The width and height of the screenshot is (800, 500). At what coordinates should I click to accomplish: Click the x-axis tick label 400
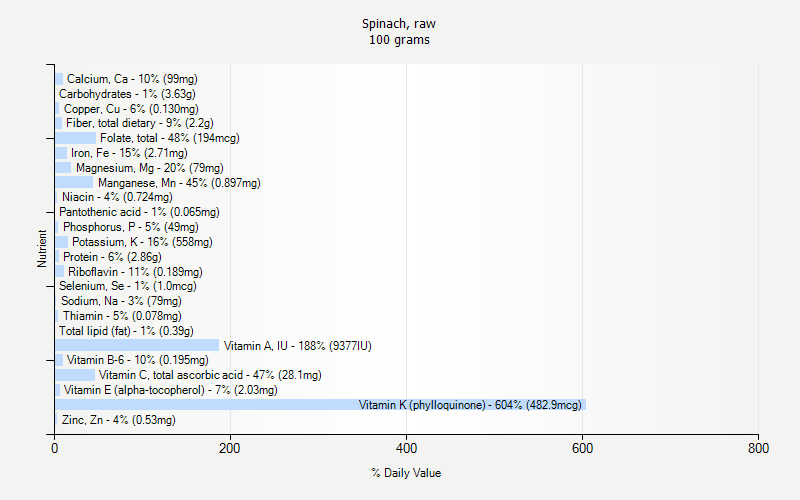pos(406,448)
